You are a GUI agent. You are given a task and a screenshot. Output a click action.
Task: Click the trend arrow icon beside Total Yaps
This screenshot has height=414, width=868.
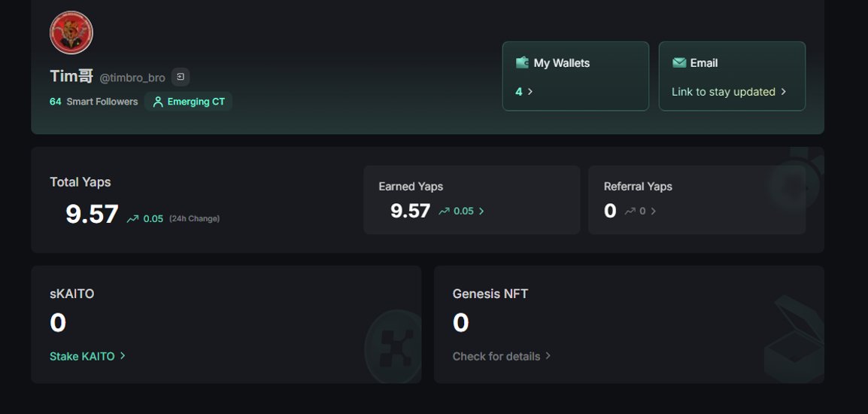(x=133, y=219)
